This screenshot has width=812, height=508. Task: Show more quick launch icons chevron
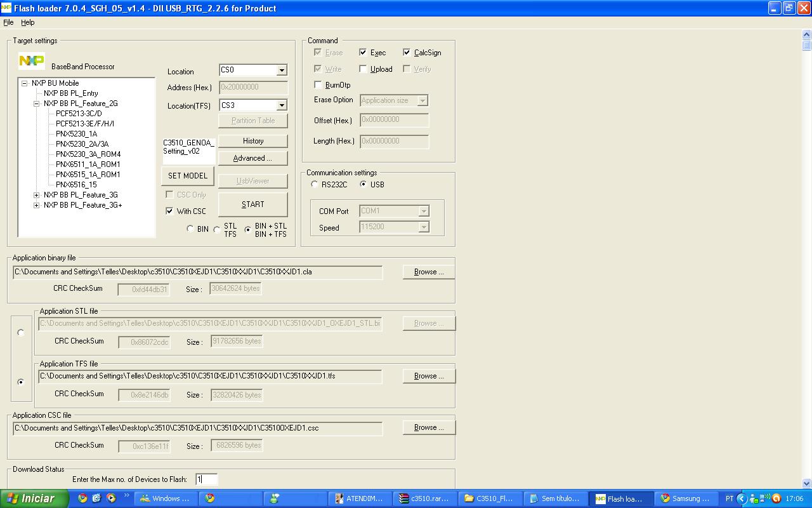pyautogui.click(x=126, y=495)
